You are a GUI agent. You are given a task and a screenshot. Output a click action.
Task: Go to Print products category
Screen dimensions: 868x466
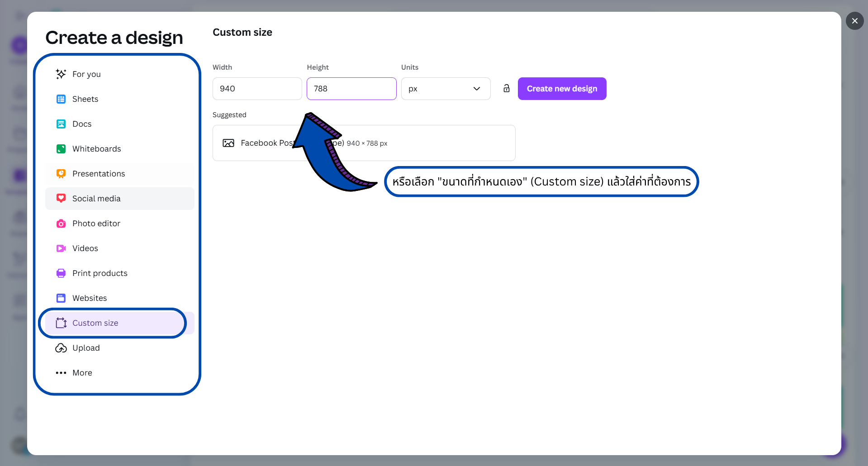[x=100, y=273]
